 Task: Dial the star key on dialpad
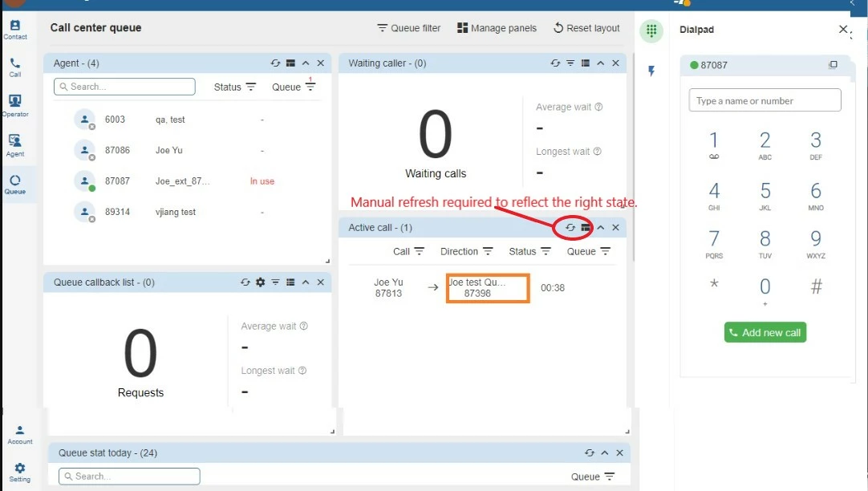click(714, 285)
